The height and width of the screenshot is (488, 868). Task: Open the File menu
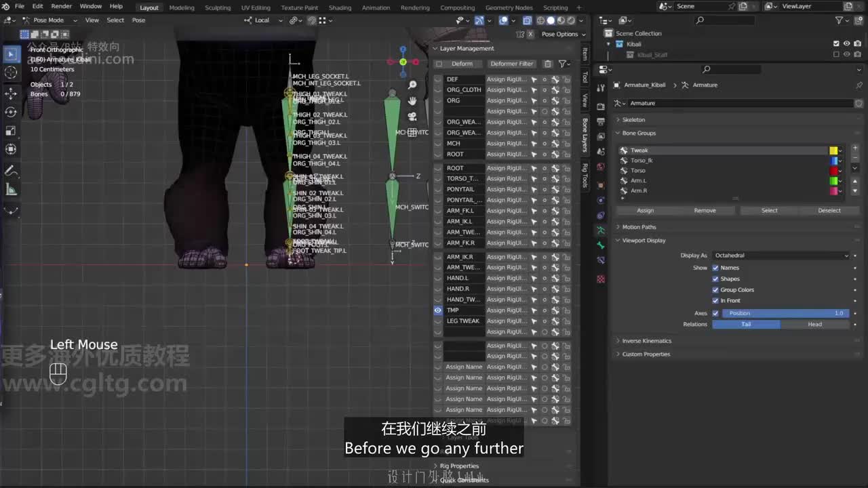20,6
